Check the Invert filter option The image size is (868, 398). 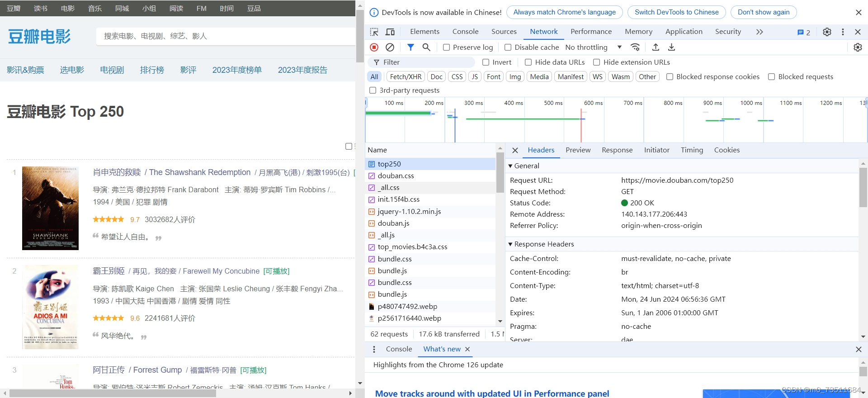click(486, 62)
